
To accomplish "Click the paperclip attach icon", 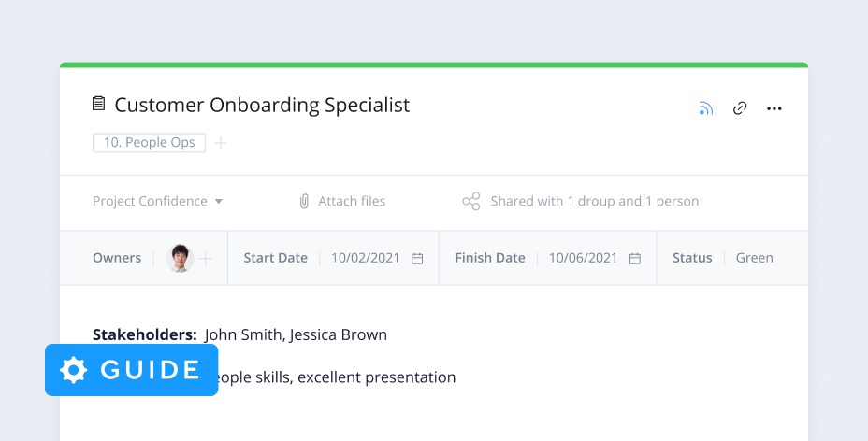I will point(304,201).
